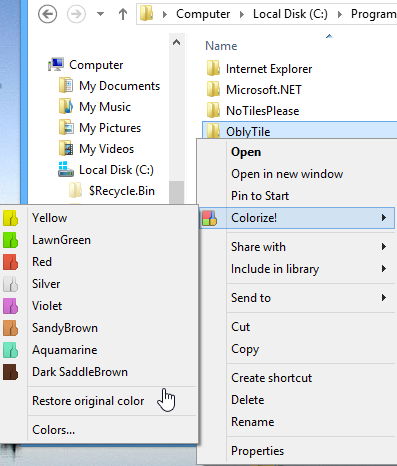Click the folder icon in the address bar

click(x=146, y=14)
